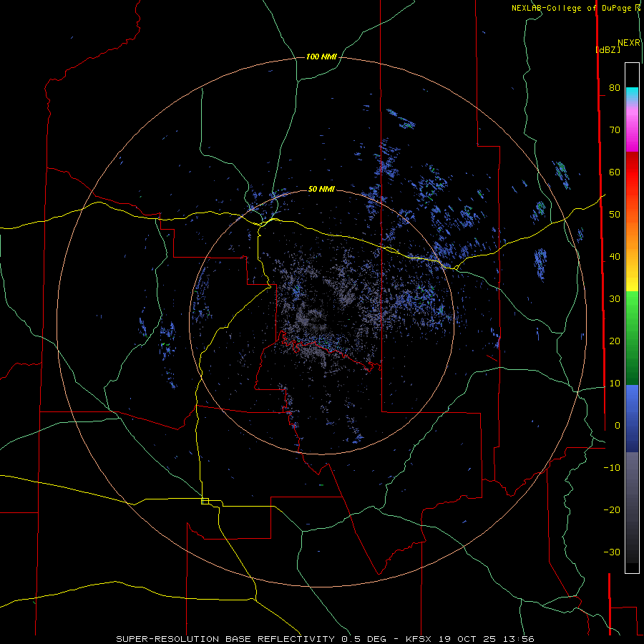
Task: Click the [dBZ] units label
Action: click(x=608, y=49)
